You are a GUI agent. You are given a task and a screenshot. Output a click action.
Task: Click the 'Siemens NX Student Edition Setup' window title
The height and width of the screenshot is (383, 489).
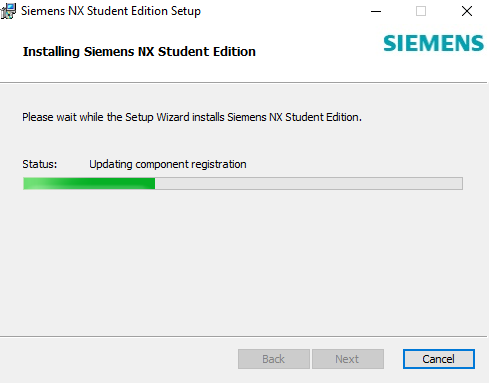[111, 11]
